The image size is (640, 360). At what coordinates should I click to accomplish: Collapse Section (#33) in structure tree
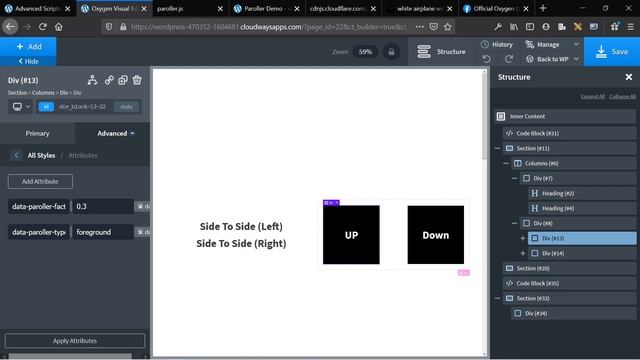pyautogui.click(x=497, y=298)
